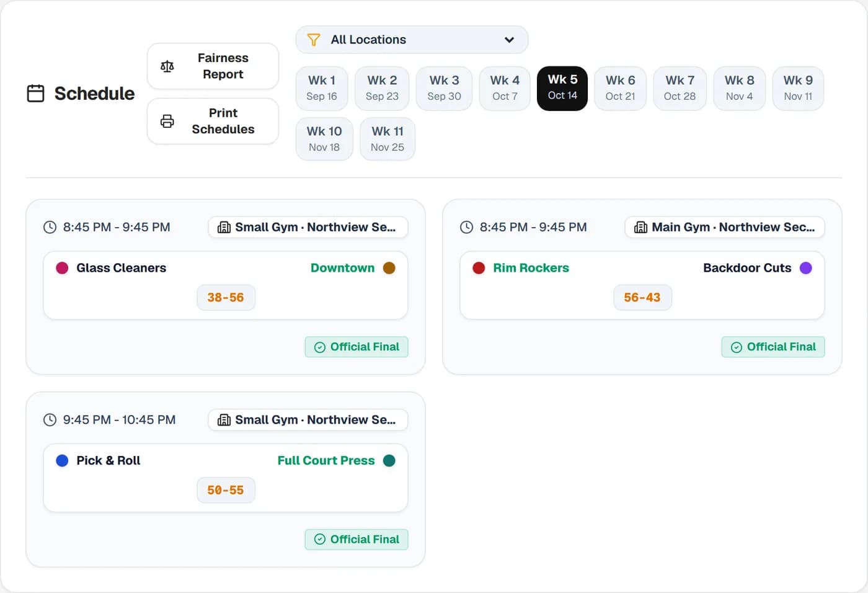Open the Fairness Report
The image size is (868, 593).
pos(213,66)
